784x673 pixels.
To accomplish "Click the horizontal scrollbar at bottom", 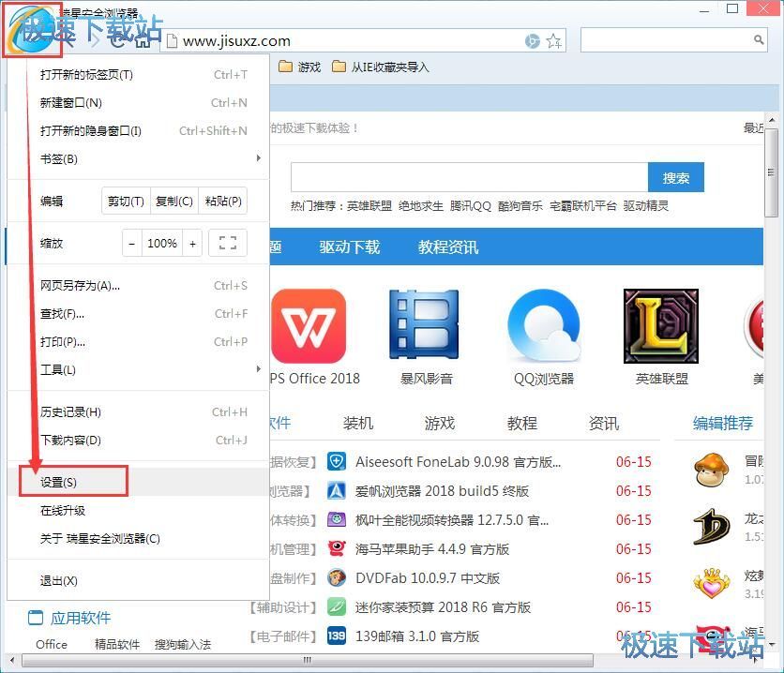I will point(308,660).
